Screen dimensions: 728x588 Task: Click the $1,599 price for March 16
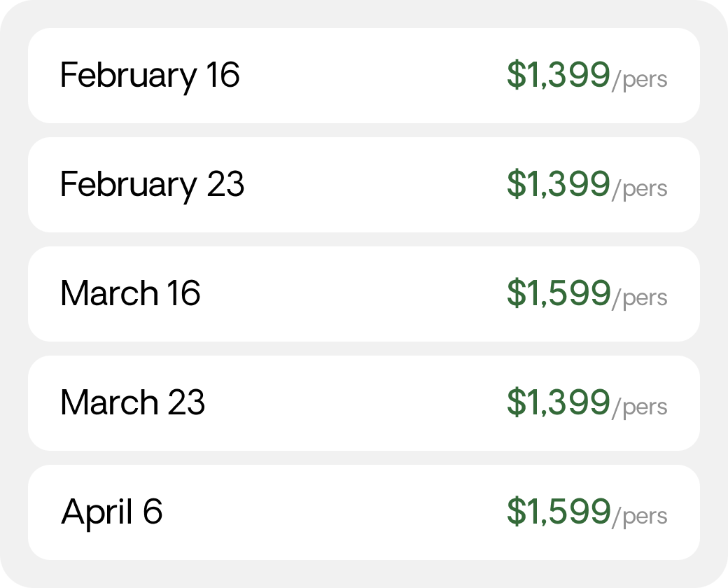coord(559,293)
